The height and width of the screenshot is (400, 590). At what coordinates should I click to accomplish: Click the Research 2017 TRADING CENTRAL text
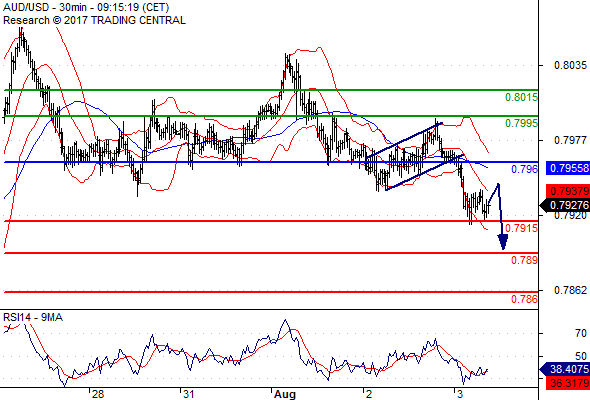94,20
